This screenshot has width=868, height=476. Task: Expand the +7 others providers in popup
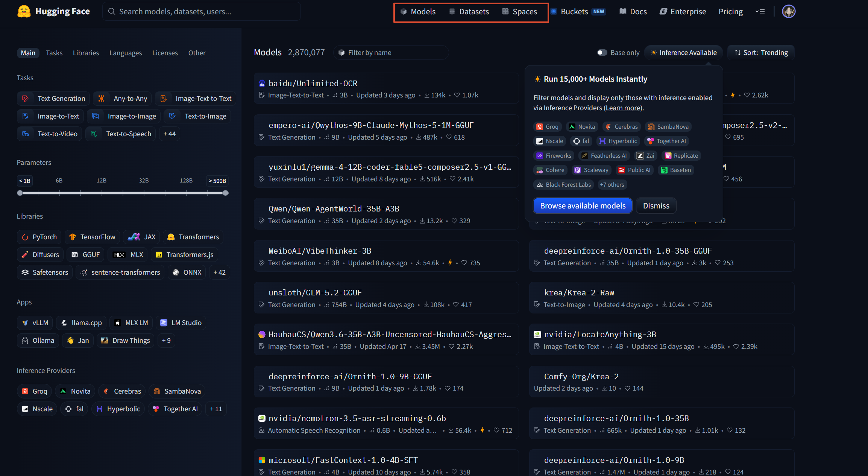(612, 185)
